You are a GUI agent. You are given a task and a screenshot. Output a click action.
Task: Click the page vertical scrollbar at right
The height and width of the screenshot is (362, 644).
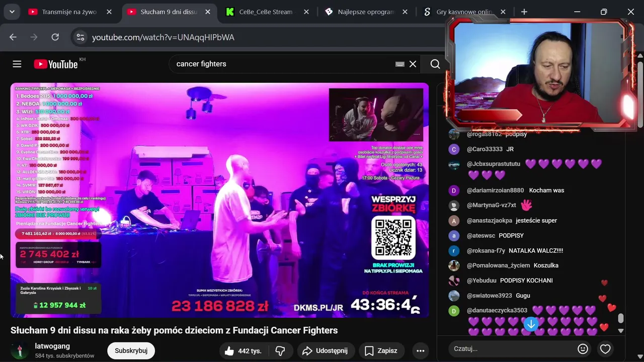(640, 96)
